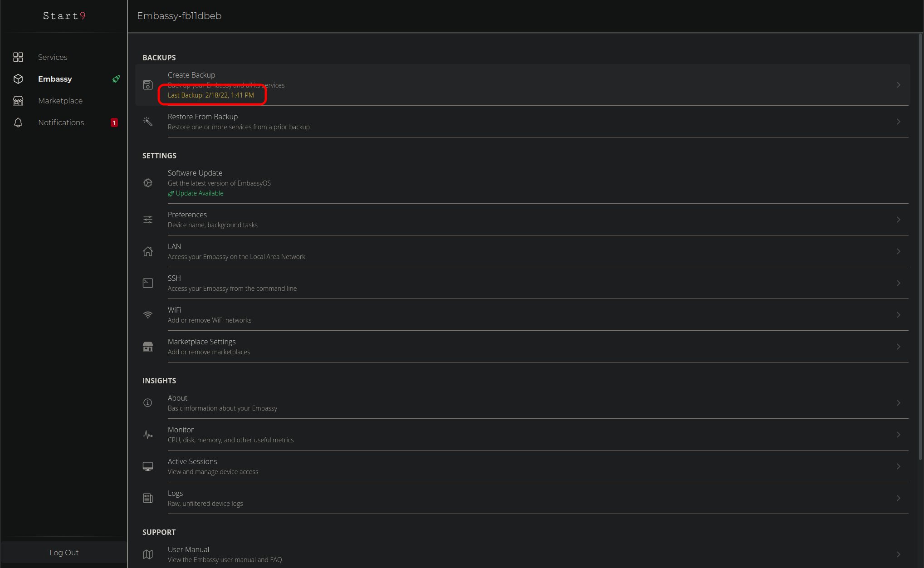The width and height of the screenshot is (924, 568).
Task: Open Preferences via its right chevron
Action: coord(898,220)
